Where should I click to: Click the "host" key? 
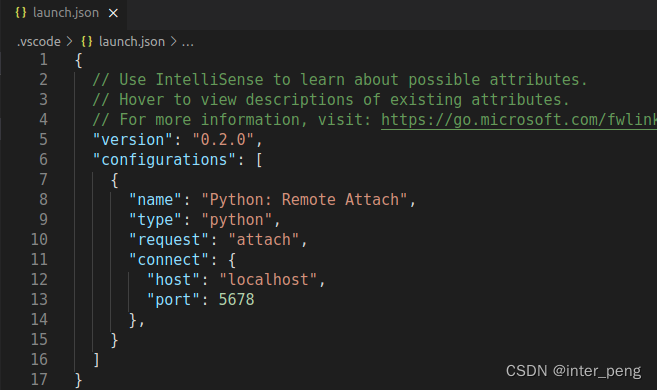click(x=173, y=280)
